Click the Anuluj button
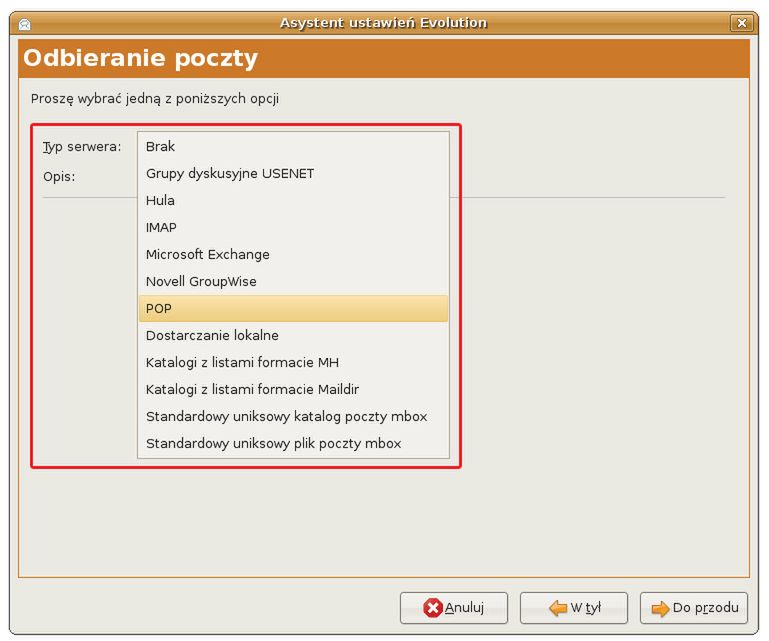Image resolution: width=769 pixels, height=641 pixels. (x=454, y=608)
